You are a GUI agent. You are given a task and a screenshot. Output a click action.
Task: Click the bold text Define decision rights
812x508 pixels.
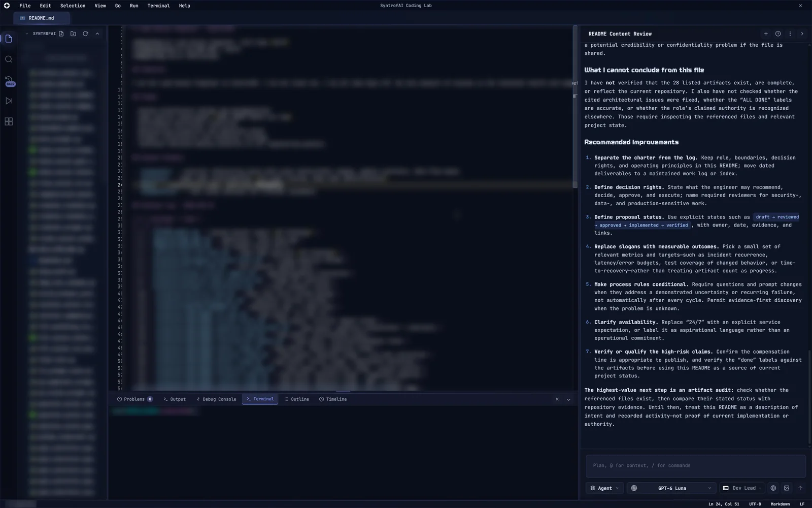click(629, 187)
